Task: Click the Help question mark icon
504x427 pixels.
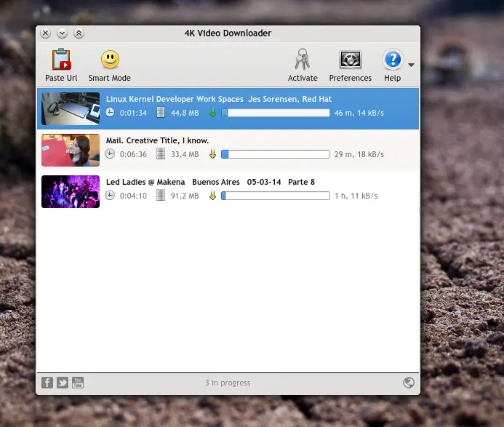Action: pos(393,60)
